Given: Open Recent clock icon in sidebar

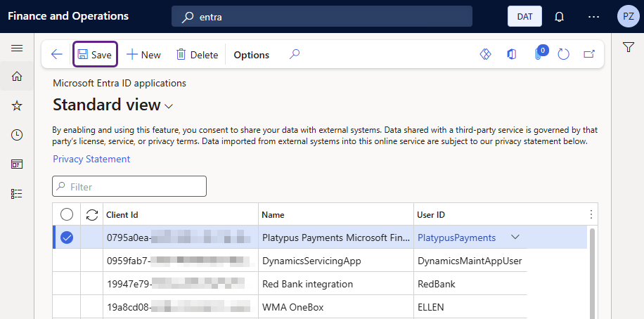Looking at the screenshot, I should [17, 135].
